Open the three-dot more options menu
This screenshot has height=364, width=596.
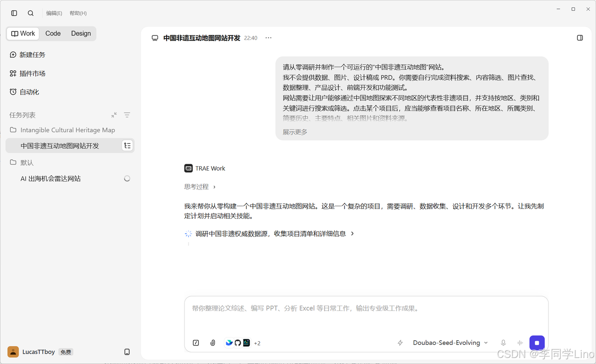coord(268,38)
